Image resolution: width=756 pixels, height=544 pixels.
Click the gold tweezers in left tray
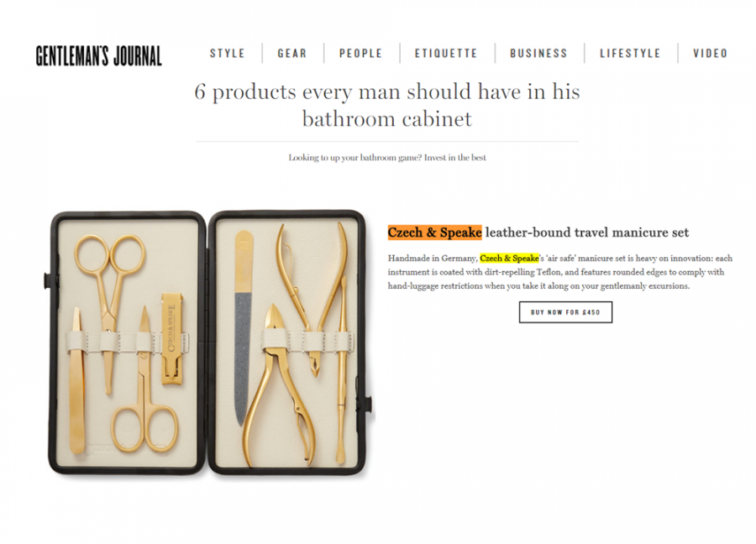(77, 380)
